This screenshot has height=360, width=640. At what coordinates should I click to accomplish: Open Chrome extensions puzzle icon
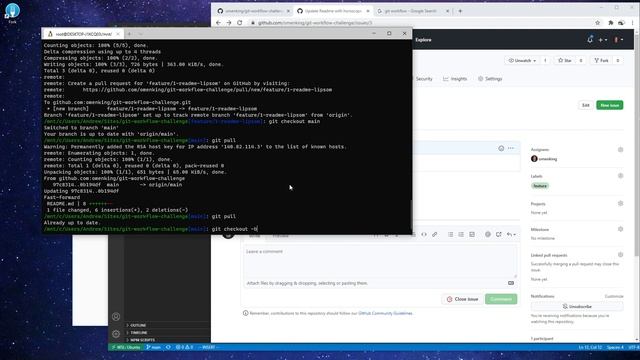611,23
